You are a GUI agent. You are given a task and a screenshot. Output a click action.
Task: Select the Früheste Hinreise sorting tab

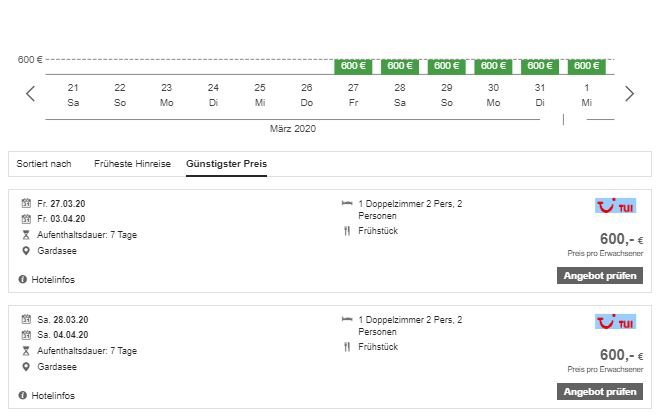point(132,164)
